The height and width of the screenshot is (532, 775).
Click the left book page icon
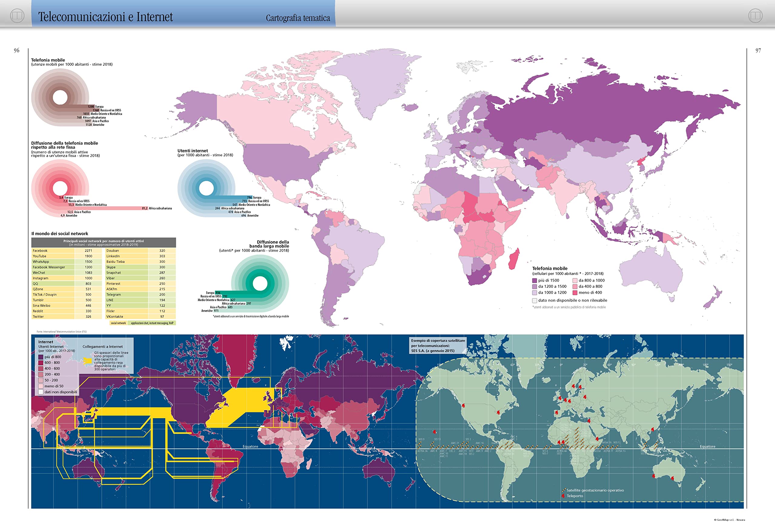pyautogui.click(x=17, y=16)
